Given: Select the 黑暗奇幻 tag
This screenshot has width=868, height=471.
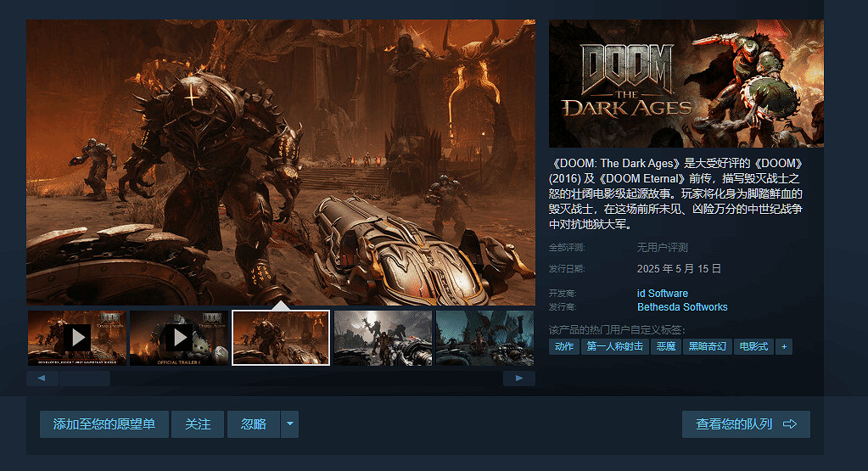Looking at the screenshot, I should [x=707, y=347].
